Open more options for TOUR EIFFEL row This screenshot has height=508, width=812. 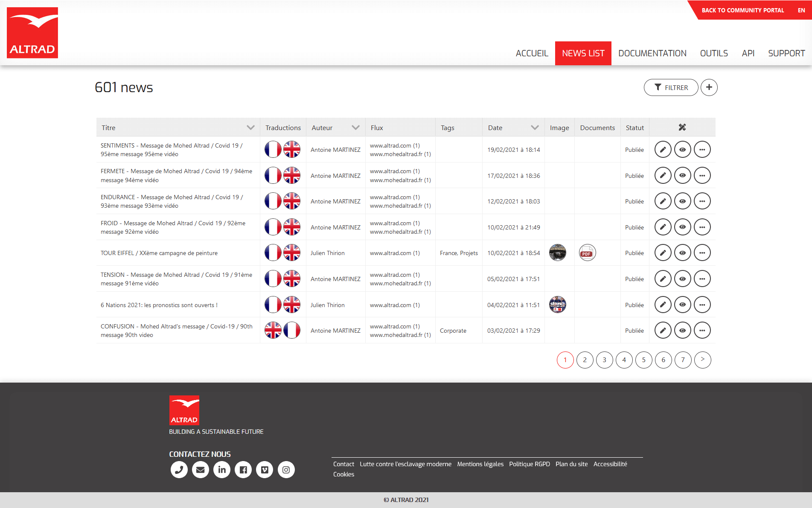coord(702,253)
